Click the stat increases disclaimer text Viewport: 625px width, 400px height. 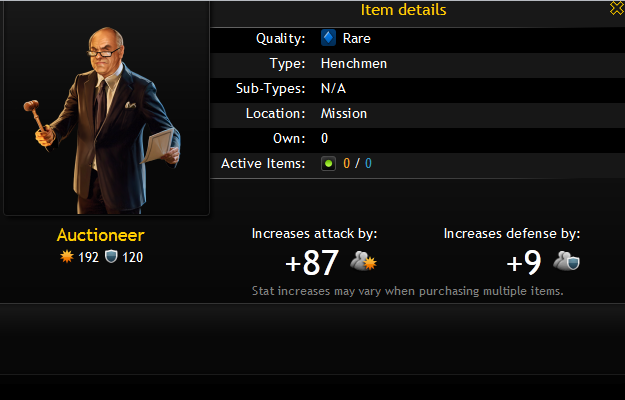pos(408,291)
